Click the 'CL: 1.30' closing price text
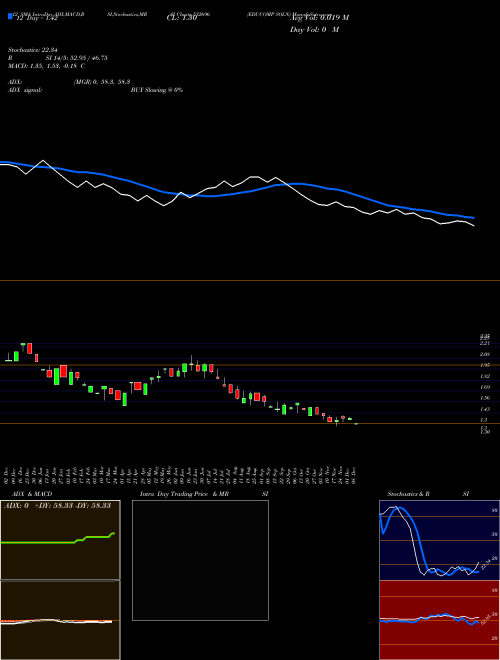 [181, 17]
